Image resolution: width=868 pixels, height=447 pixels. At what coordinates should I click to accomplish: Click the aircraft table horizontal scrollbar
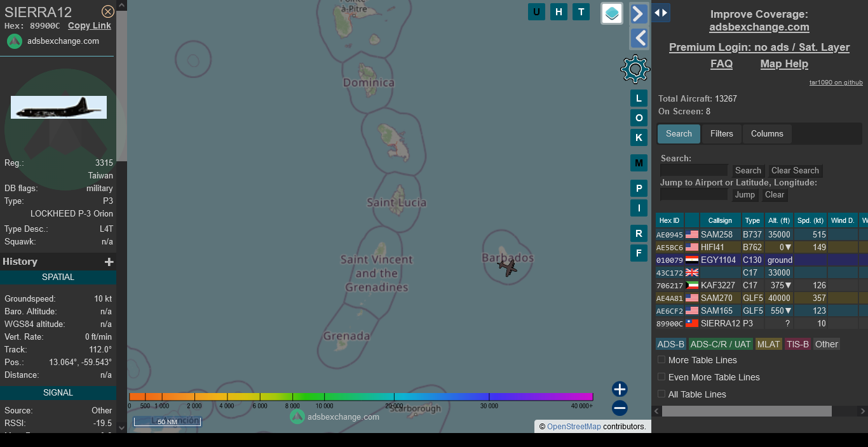pyautogui.click(x=747, y=411)
